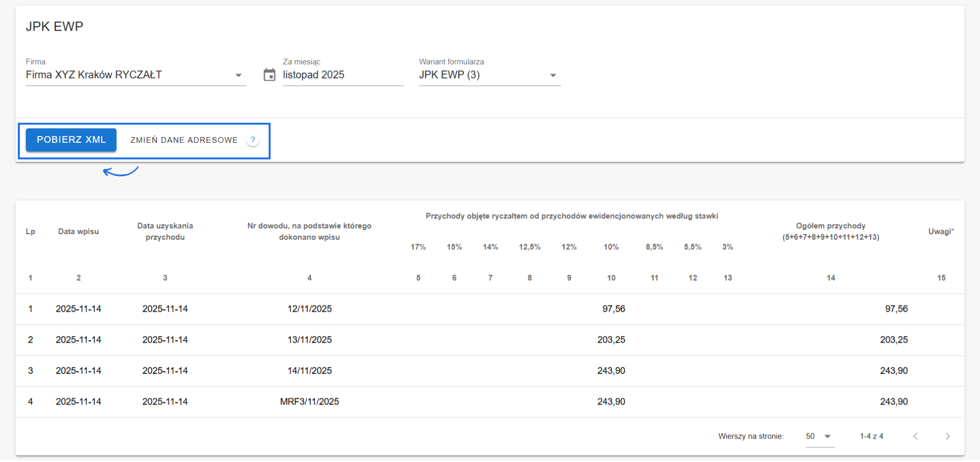Click Zmień dane adresowe button
The width and height of the screenshot is (980, 462).
[x=184, y=140]
